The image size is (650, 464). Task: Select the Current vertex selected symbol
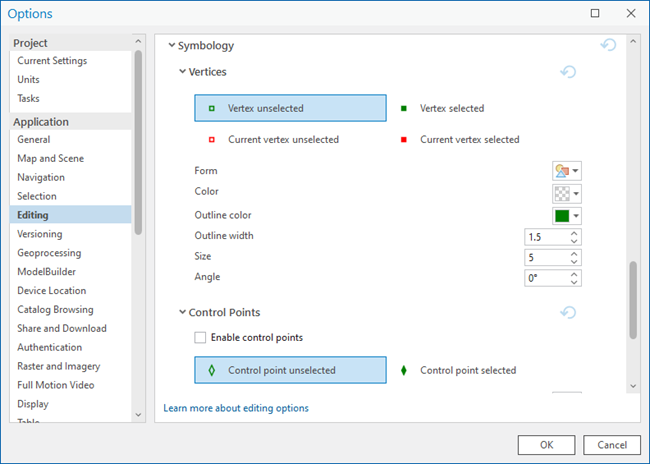coord(468,140)
